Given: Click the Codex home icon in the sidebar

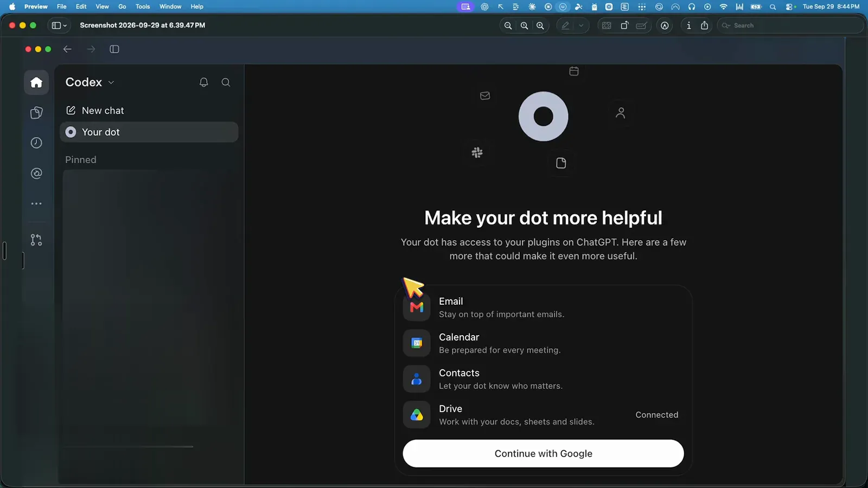Looking at the screenshot, I should 36,82.
